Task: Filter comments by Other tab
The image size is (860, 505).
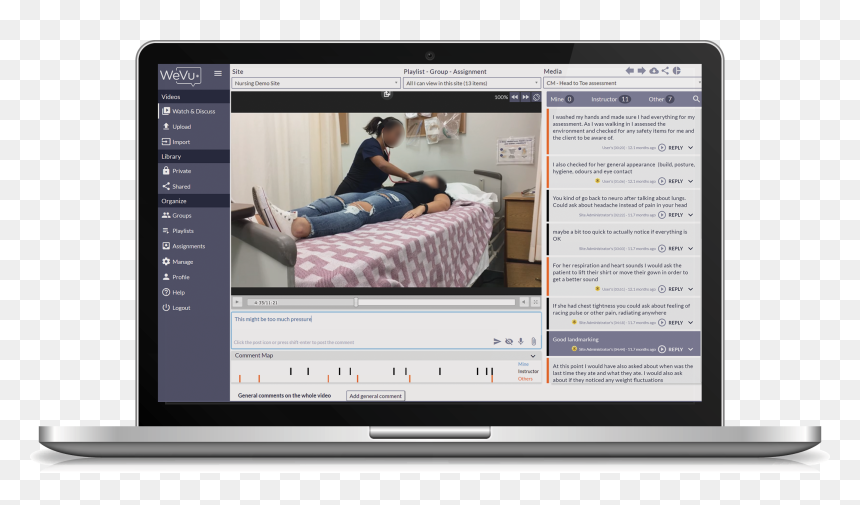Action: (661, 99)
